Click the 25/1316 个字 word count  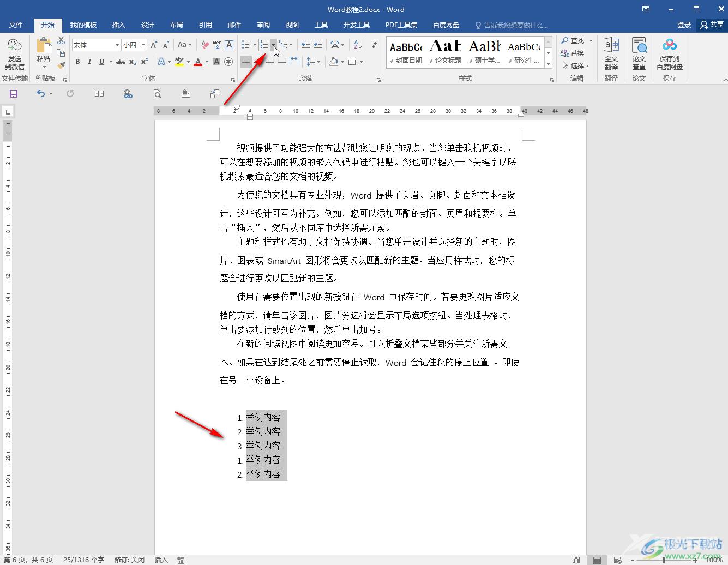click(x=83, y=560)
